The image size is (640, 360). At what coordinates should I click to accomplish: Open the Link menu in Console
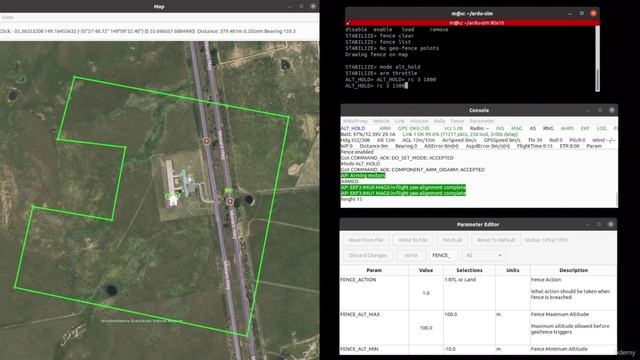(x=400, y=121)
